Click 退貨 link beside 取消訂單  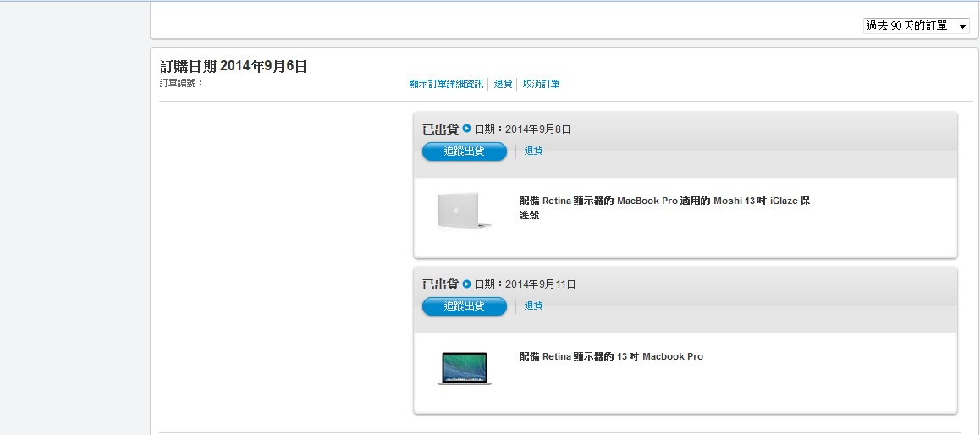point(504,84)
